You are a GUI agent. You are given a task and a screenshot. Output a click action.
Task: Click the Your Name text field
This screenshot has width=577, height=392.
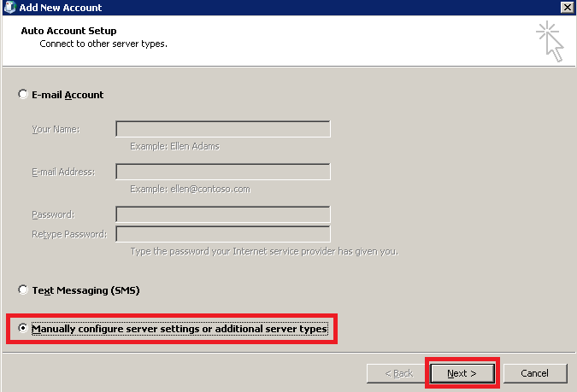223,129
